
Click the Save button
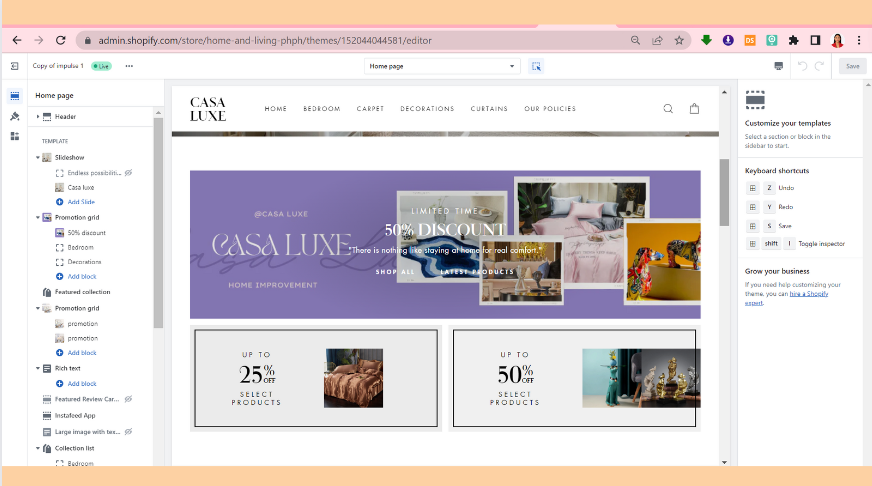(853, 66)
